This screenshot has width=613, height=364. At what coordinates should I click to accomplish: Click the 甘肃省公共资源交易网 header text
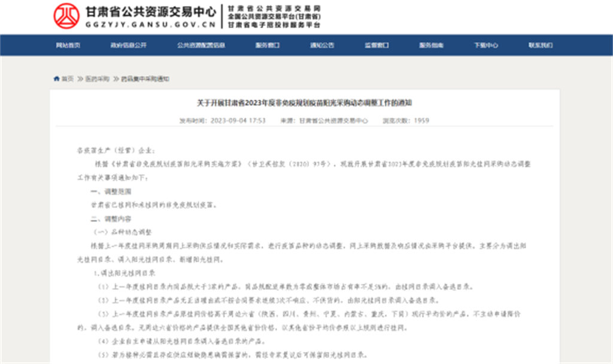[274, 8]
